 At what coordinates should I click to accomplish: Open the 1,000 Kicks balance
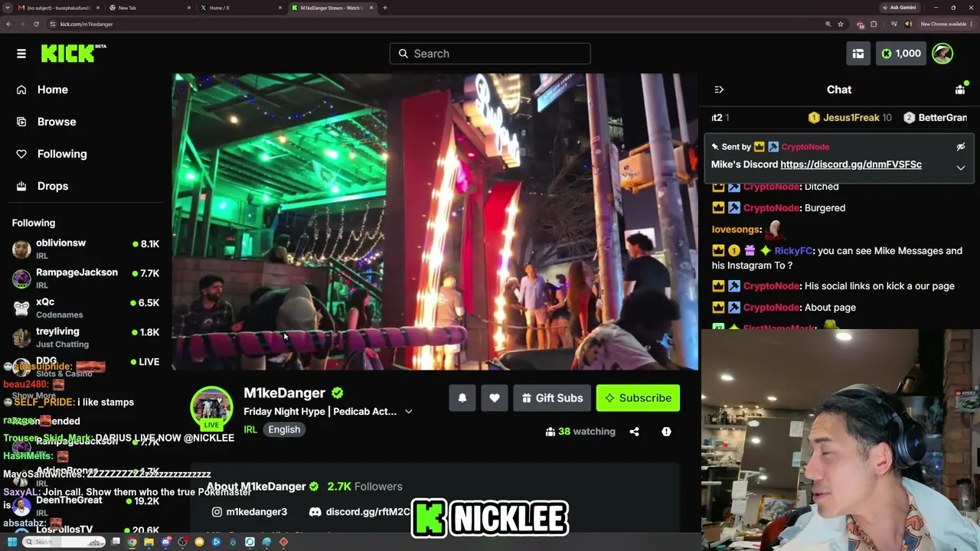click(901, 54)
